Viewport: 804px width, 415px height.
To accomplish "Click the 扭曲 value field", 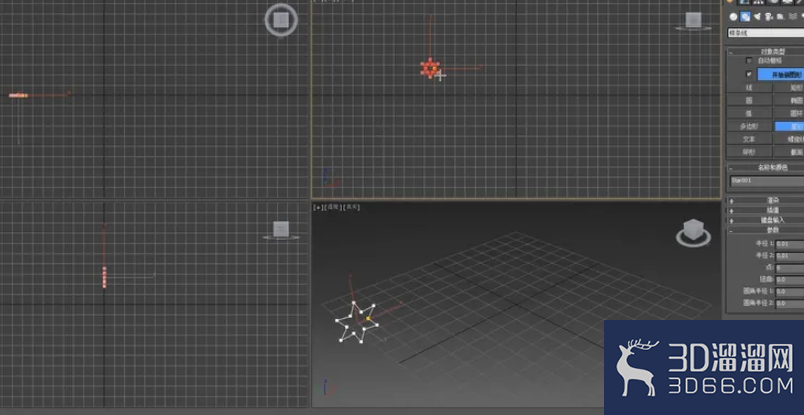I will [790, 280].
